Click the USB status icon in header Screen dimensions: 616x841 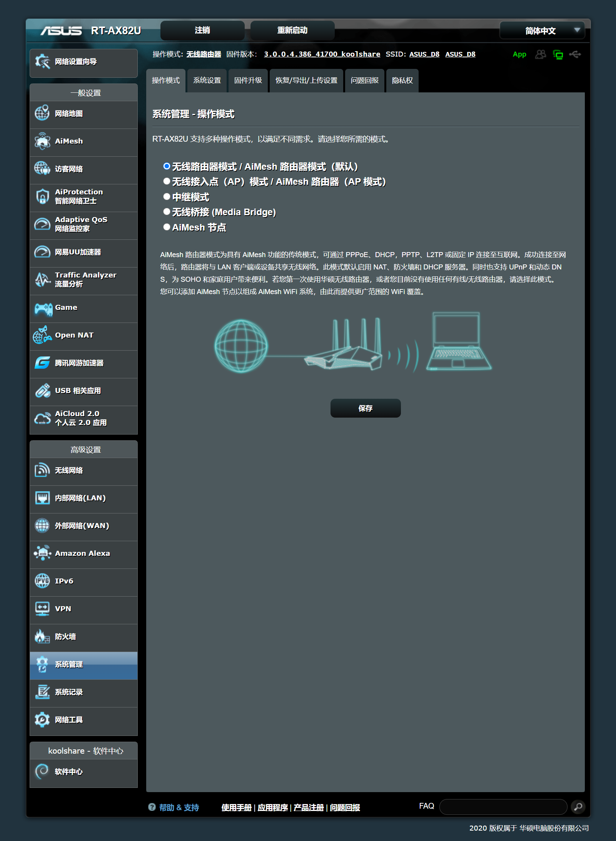pos(575,54)
